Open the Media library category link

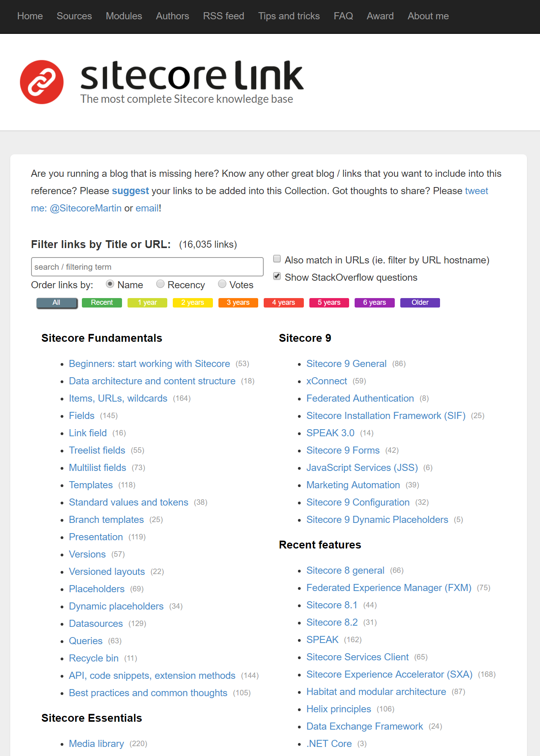[x=96, y=744]
